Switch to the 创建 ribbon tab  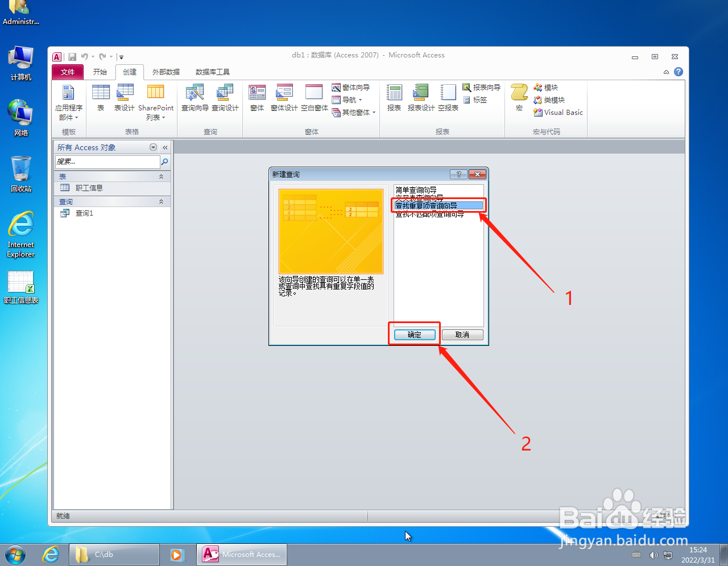tap(130, 72)
